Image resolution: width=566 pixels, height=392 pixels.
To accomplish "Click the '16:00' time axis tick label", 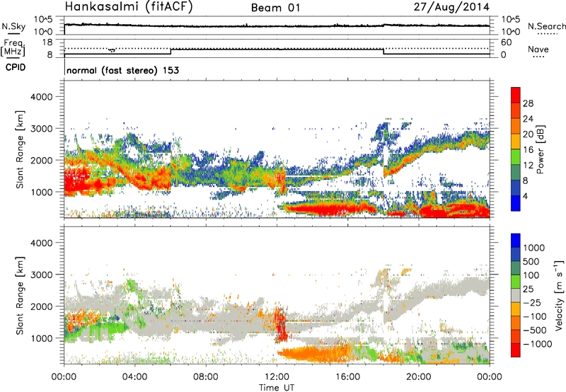I will 347,377.
